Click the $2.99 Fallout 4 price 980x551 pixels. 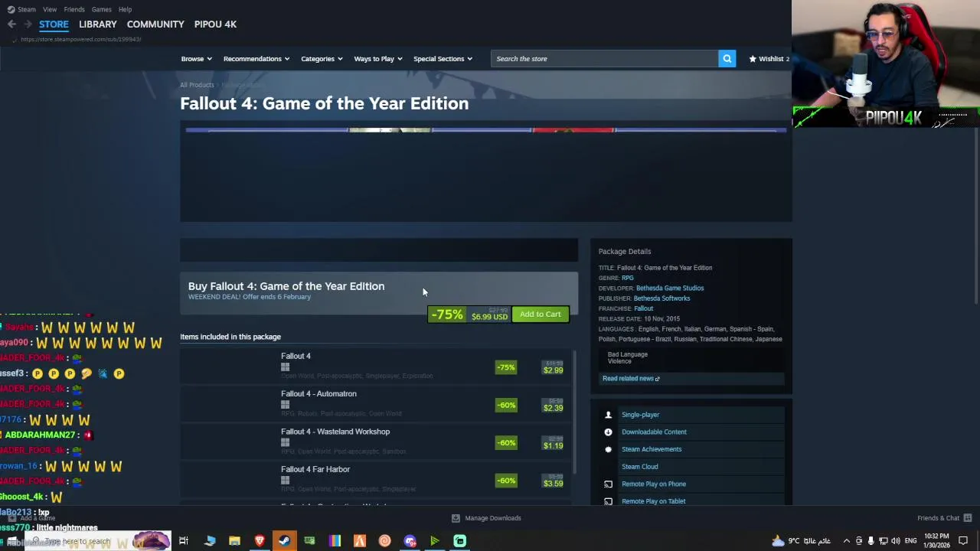point(553,370)
